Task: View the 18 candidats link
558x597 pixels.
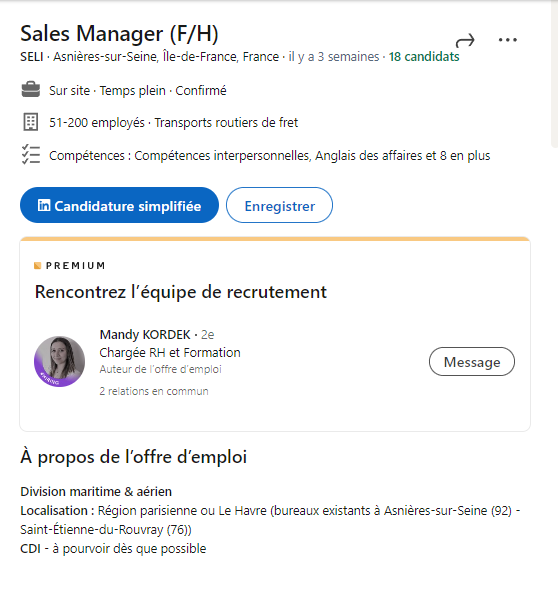Action: (424, 56)
